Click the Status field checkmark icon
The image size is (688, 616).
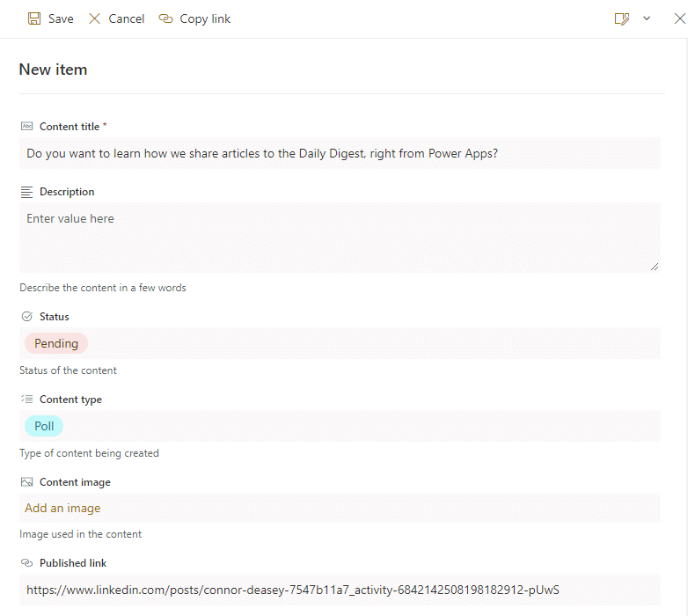point(26,317)
